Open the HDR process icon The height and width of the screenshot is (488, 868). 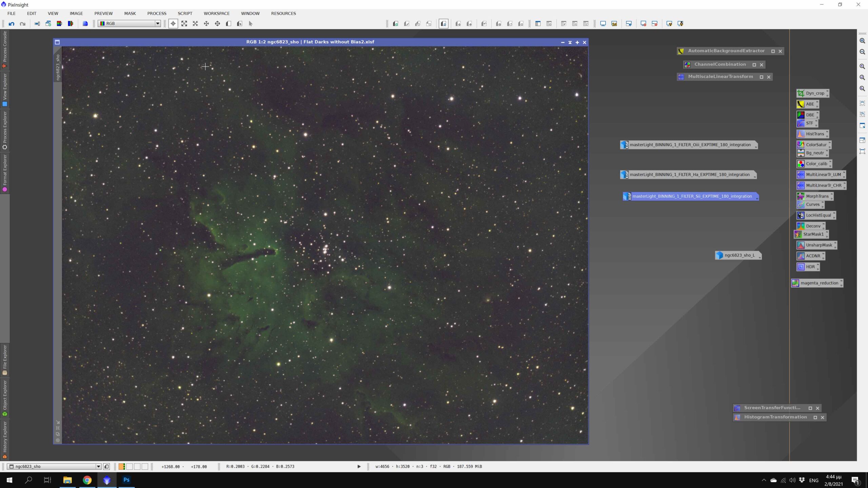(x=808, y=267)
